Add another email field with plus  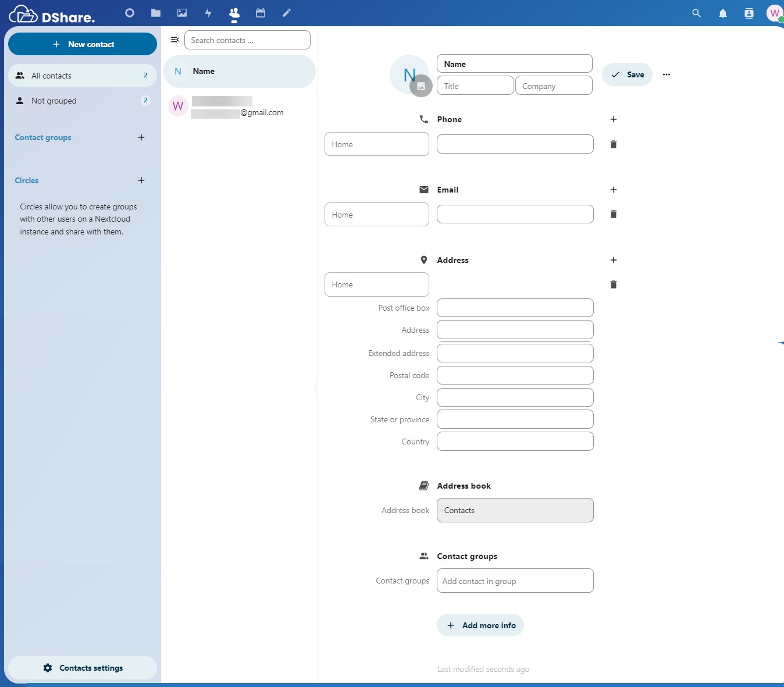pos(613,190)
